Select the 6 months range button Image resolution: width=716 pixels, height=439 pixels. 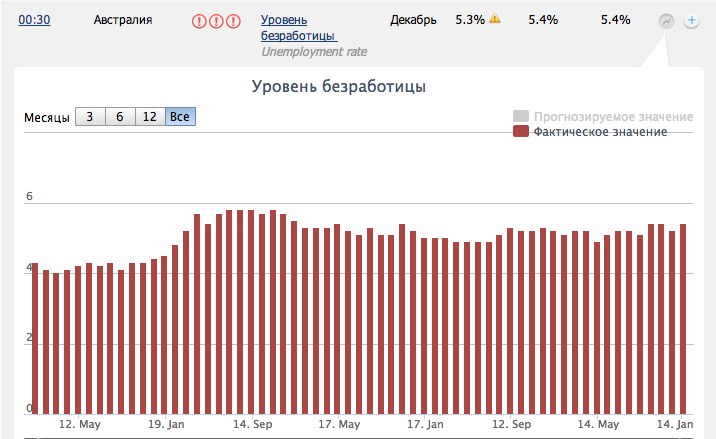point(120,116)
